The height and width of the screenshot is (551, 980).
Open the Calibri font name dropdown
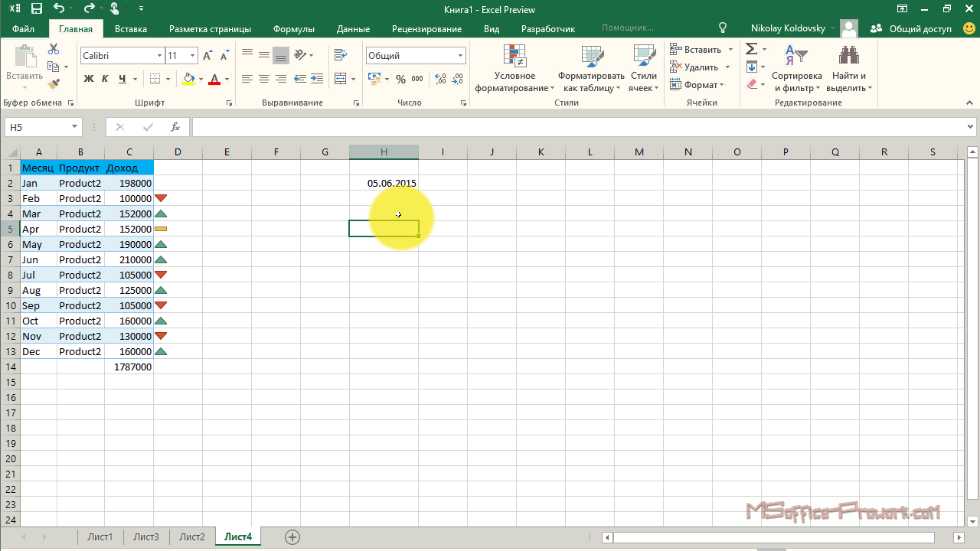[159, 56]
